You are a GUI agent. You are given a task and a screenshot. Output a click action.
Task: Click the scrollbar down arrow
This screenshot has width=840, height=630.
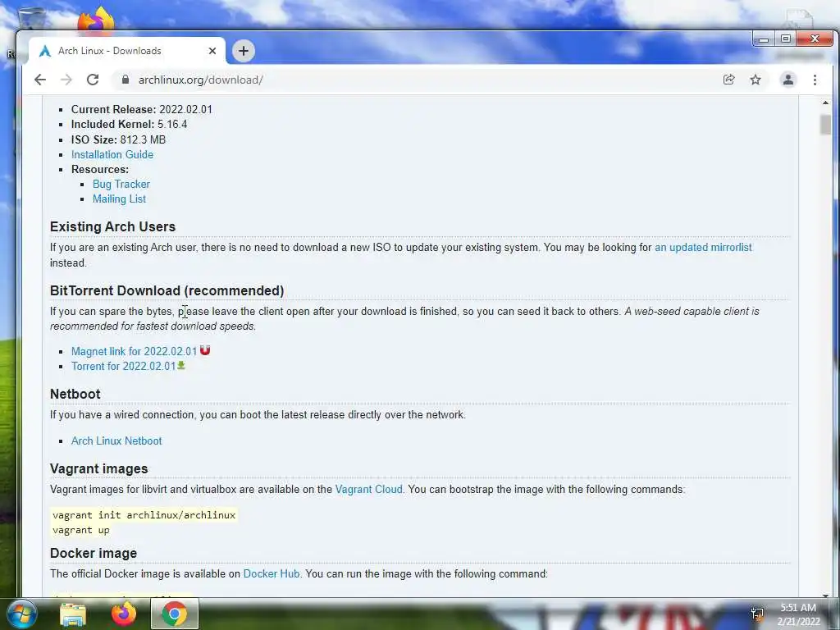coord(825,595)
